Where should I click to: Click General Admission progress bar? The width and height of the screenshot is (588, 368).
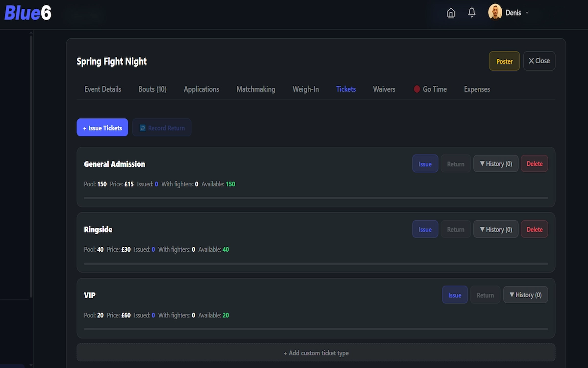[316, 198]
